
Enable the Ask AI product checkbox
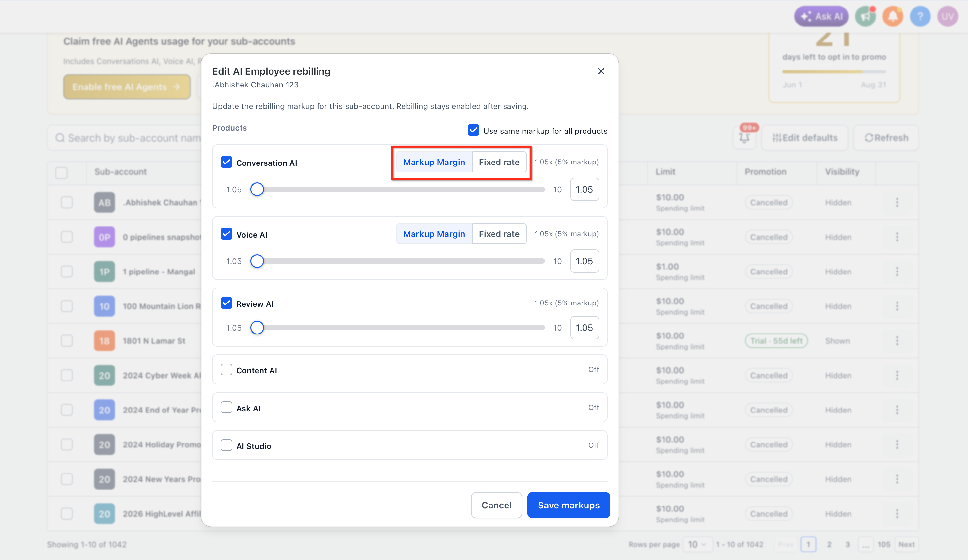(x=226, y=408)
